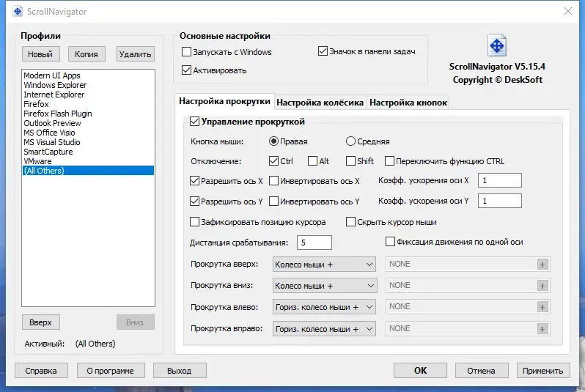Open the Прокрутка влево dropdown
This screenshot has height=392, width=585.
324,307
